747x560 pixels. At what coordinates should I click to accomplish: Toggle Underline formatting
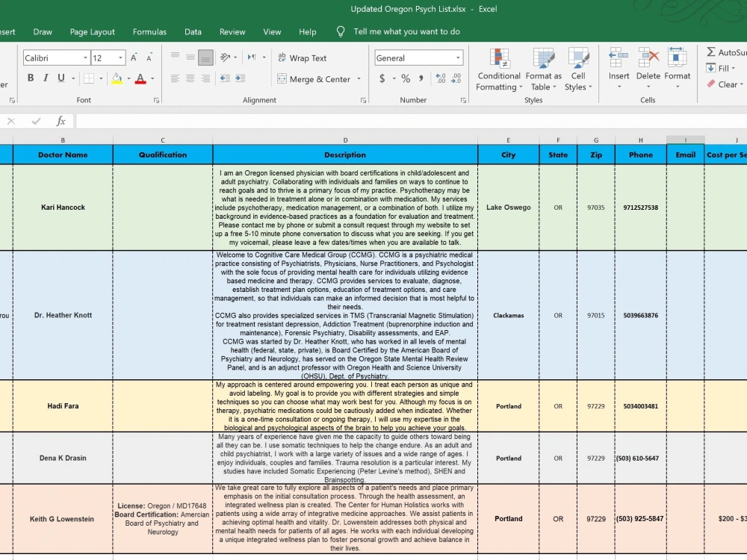pos(61,78)
